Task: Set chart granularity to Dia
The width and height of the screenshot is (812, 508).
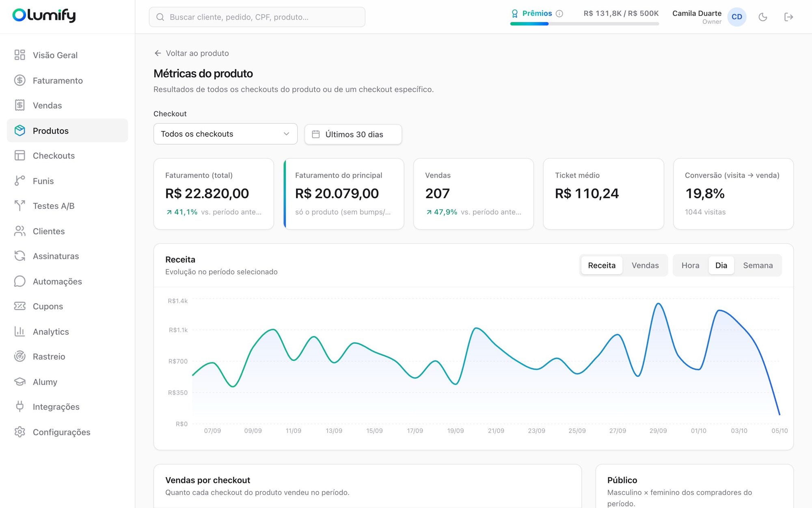Action: pyautogui.click(x=721, y=265)
